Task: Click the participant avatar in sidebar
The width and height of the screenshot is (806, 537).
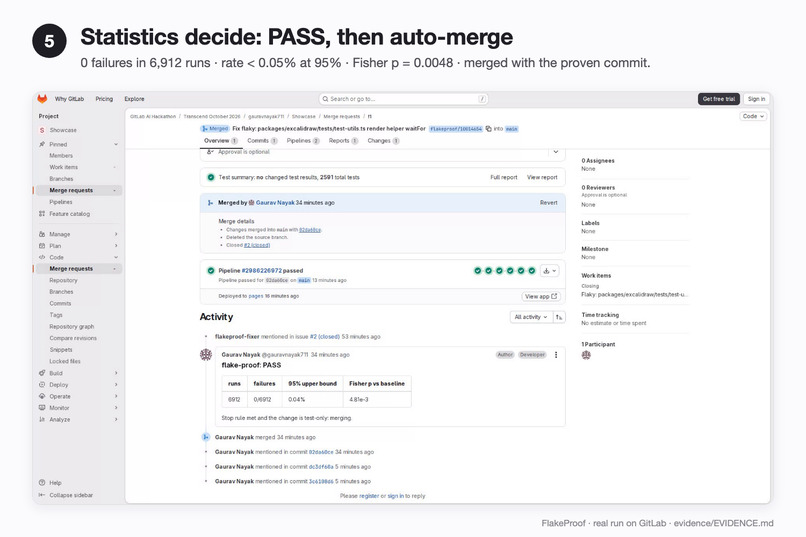Action: pos(586,355)
